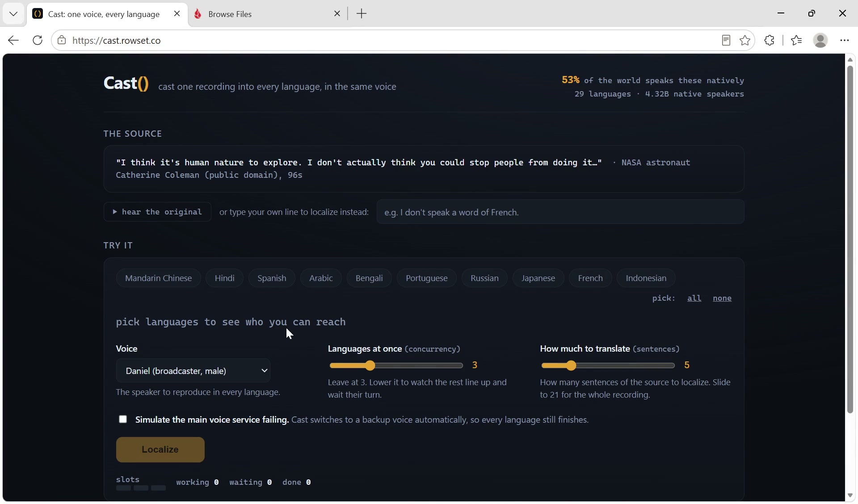Open the tab search dropdown arrow
The image size is (858, 504).
tap(13, 14)
